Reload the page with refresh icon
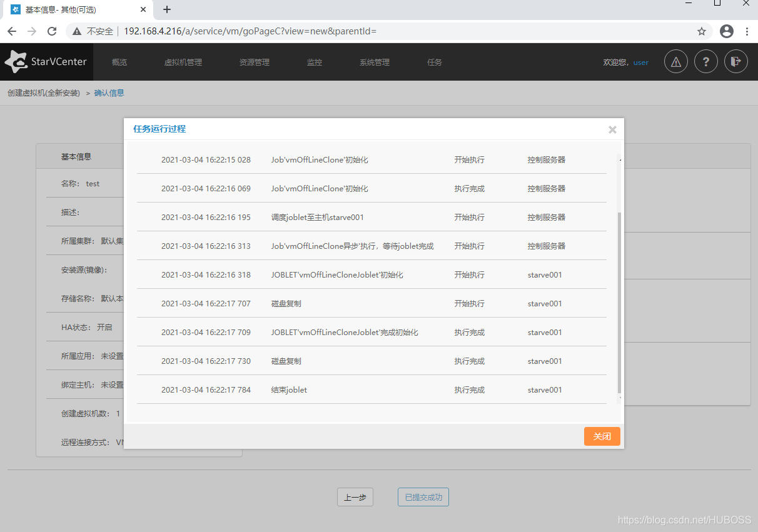This screenshot has width=758, height=532. [x=52, y=31]
